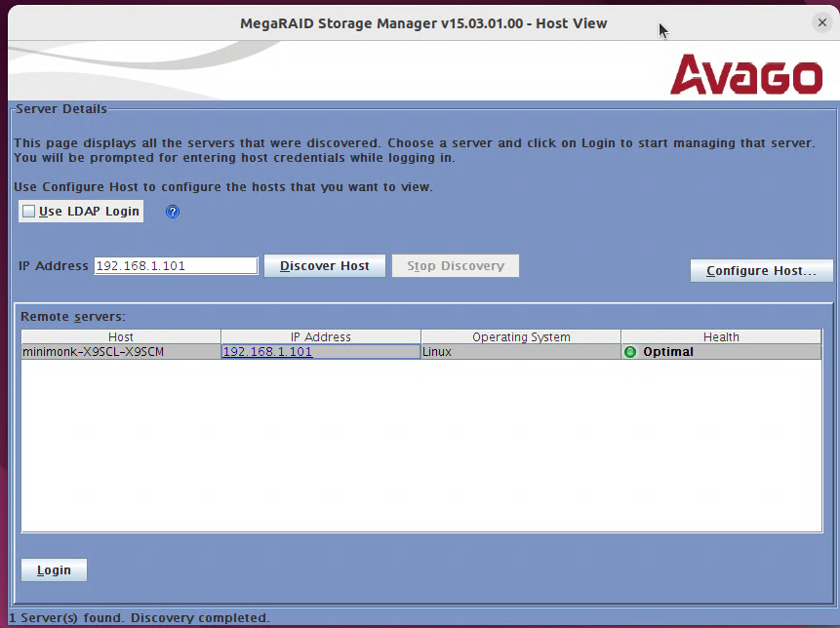Click the Operating System column header
The height and width of the screenshot is (628, 840).
click(x=521, y=336)
